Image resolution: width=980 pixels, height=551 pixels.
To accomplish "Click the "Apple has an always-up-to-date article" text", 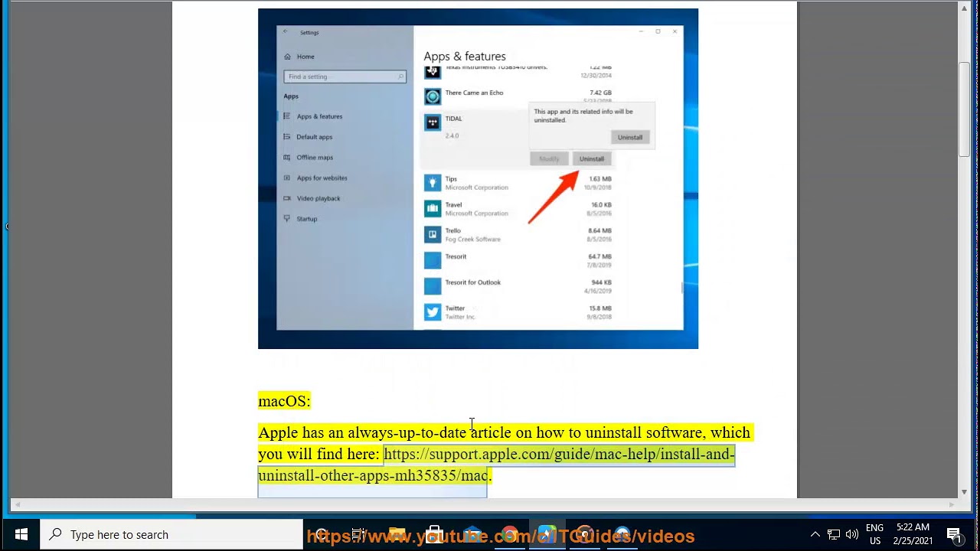I will [385, 432].
